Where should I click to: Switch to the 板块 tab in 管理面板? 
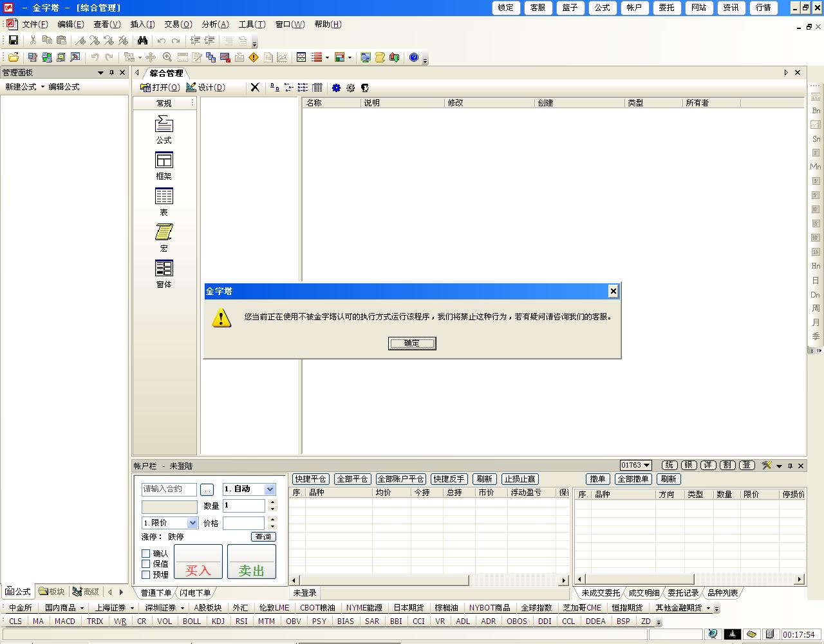52,591
